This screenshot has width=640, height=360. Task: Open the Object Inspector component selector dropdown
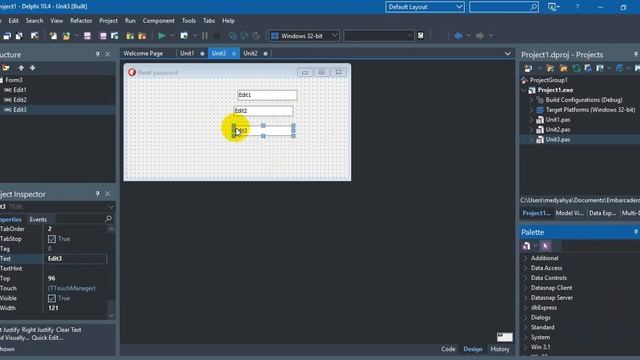click(x=111, y=207)
